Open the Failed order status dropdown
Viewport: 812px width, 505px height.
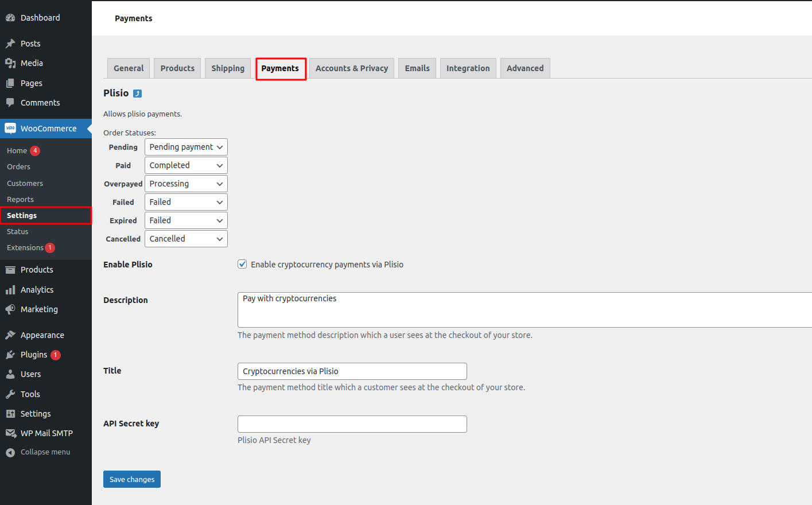pos(186,202)
